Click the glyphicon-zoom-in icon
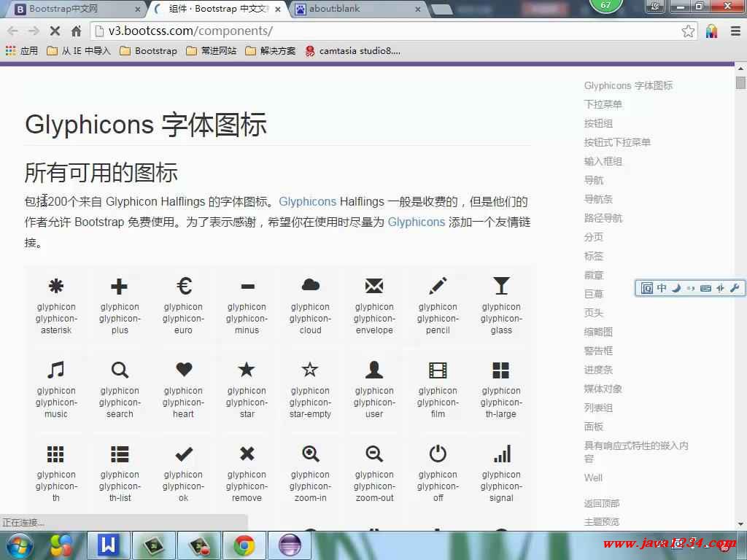This screenshot has height=560, width=747. pyautogui.click(x=311, y=454)
